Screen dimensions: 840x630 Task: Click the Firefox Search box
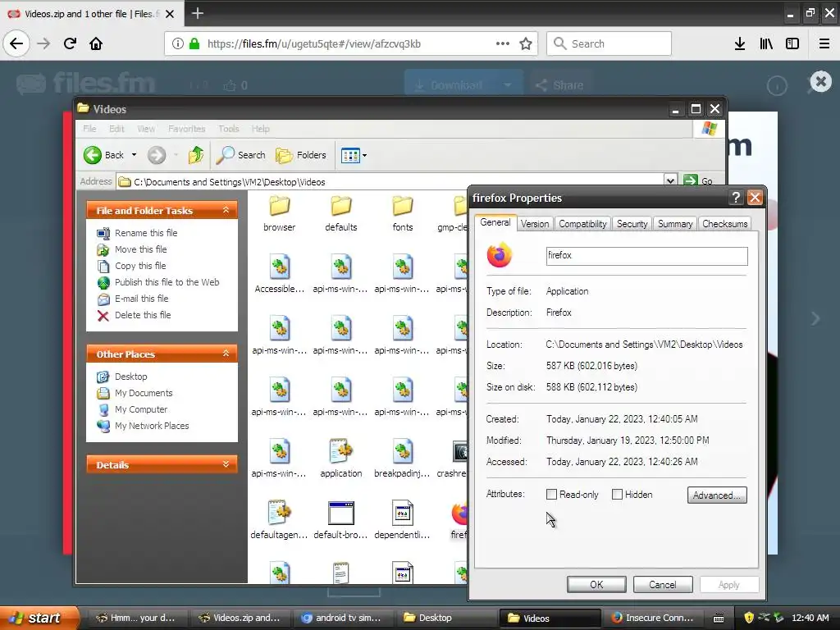[609, 43]
